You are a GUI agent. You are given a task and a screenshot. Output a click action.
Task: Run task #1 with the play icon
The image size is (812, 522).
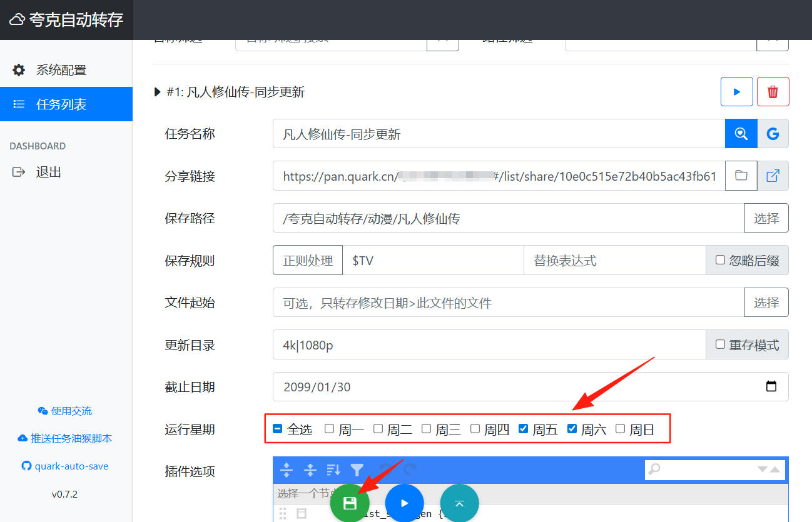click(736, 92)
